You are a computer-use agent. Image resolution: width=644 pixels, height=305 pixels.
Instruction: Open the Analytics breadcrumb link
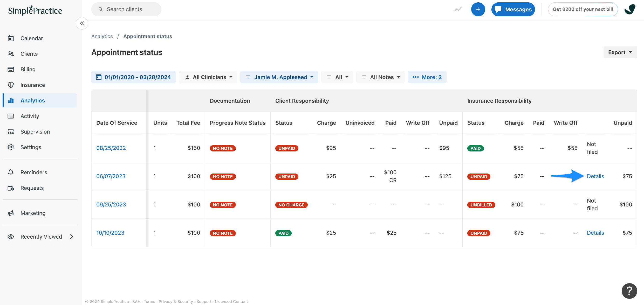(102, 36)
